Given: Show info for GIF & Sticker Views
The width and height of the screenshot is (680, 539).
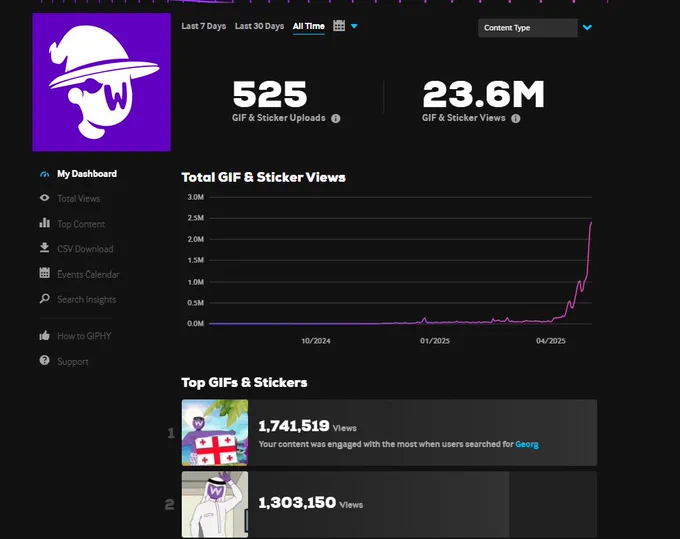Looking at the screenshot, I should (516, 118).
